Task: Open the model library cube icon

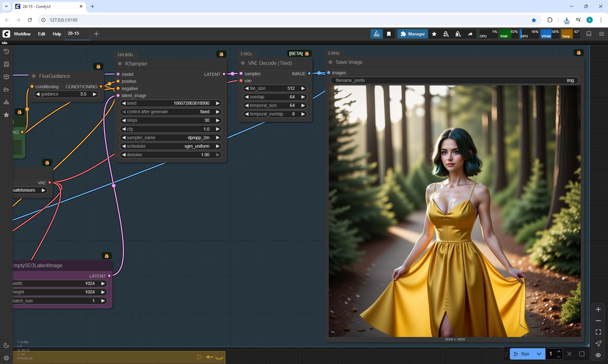Action: [x=6, y=77]
